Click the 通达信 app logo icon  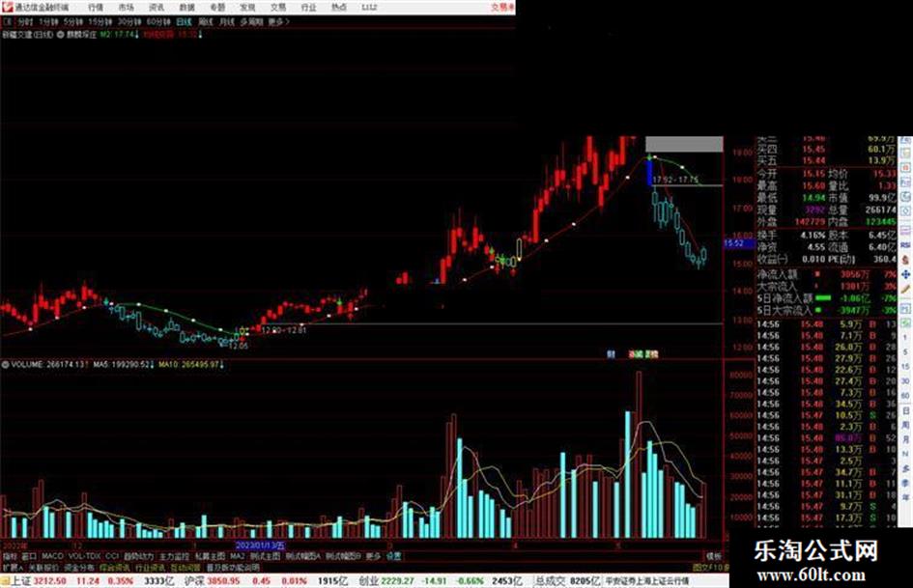(7, 7)
